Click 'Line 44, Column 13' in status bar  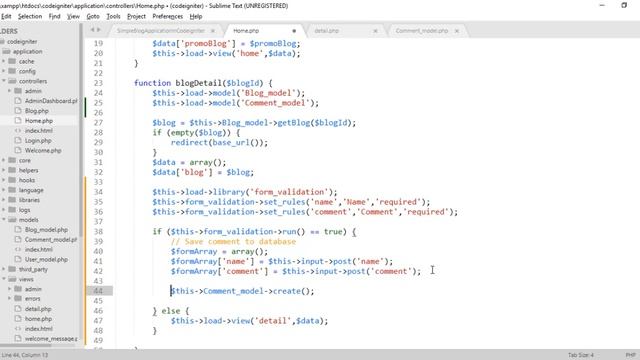coord(25,355)
